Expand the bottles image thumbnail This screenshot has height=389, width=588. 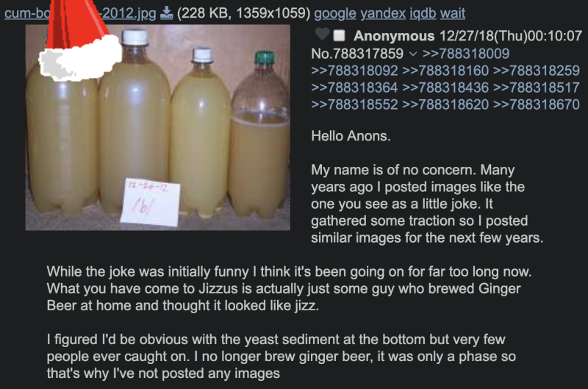(157, 127)
